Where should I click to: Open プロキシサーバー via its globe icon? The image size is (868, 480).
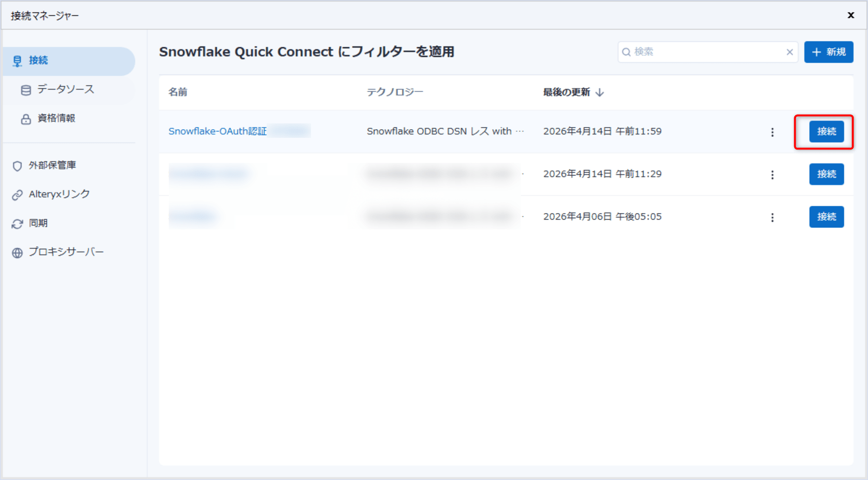tap(17, 251)
